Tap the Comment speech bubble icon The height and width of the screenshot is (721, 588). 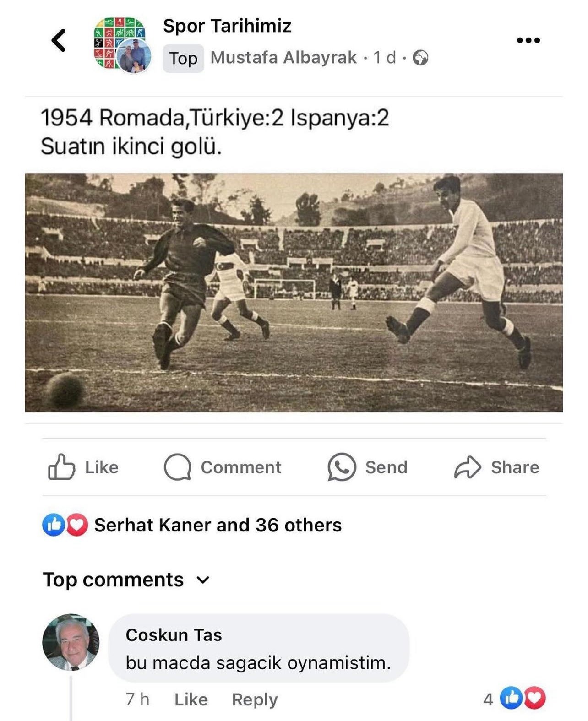pyautogui.click(x=177, y=467)
